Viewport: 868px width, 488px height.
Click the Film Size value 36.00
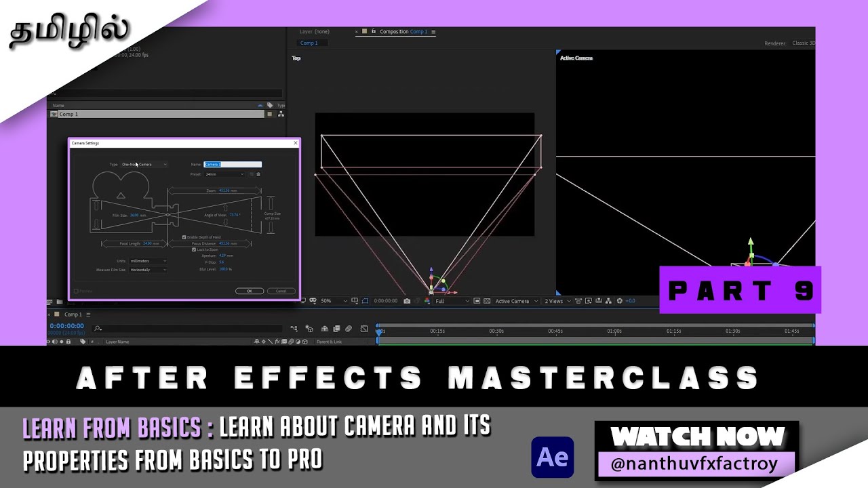pyautogui.click(x=134, y=216)
